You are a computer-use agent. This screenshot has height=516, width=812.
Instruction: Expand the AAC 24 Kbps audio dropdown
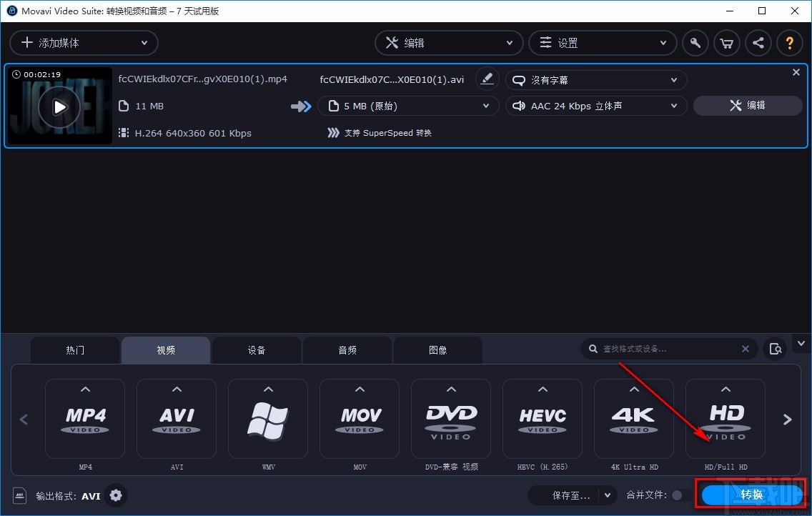(596, 106)
